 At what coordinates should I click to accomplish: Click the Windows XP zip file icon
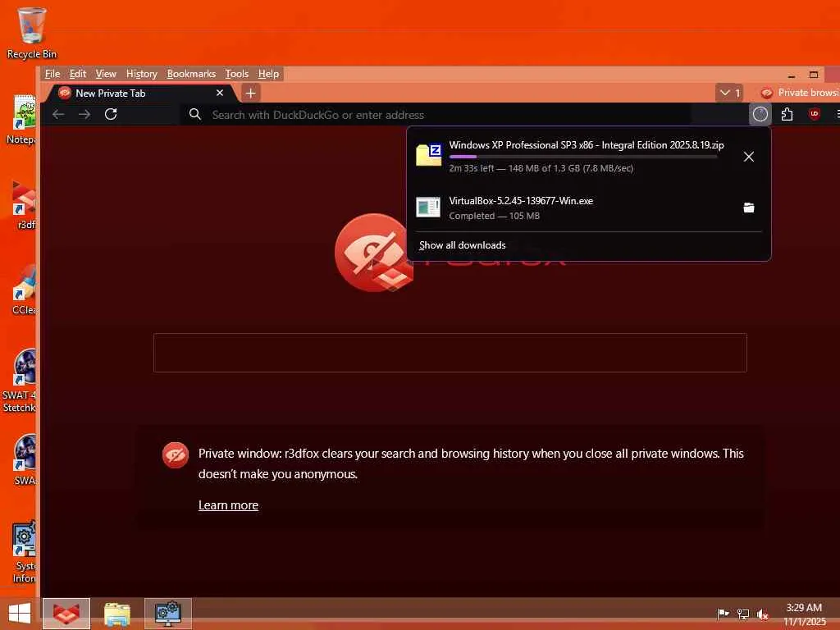click(x=428, y=155)
